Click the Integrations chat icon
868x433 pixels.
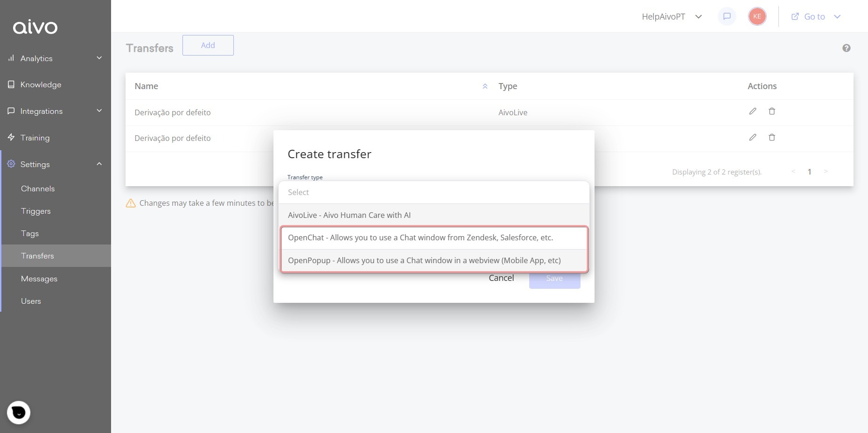[x=11, y=111]
